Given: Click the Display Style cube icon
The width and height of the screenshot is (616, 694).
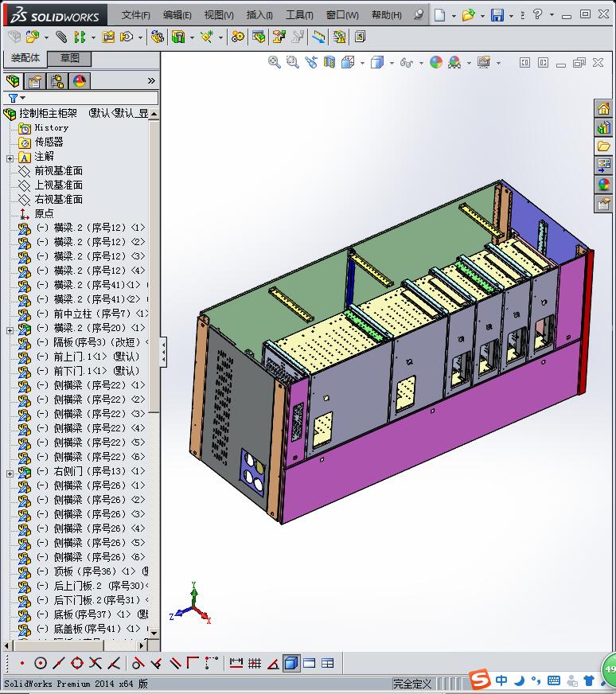Looking at the screenshot, I should (377, 62).
